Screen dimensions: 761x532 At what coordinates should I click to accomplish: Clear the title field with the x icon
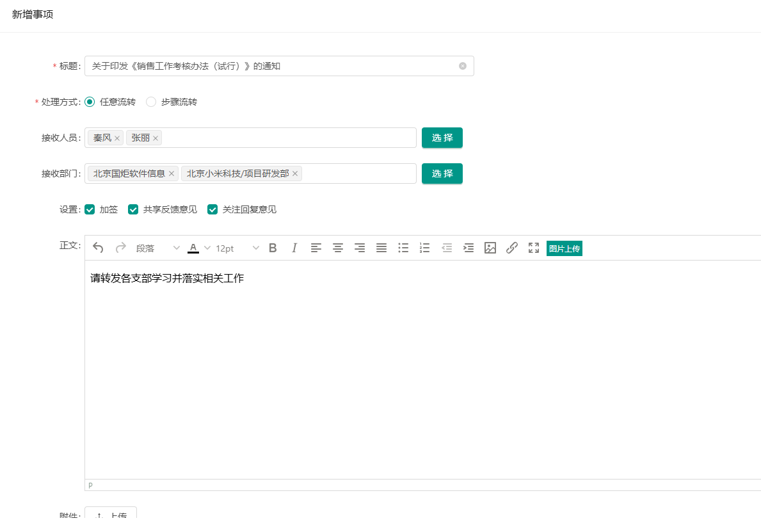(x=463, y=66)
